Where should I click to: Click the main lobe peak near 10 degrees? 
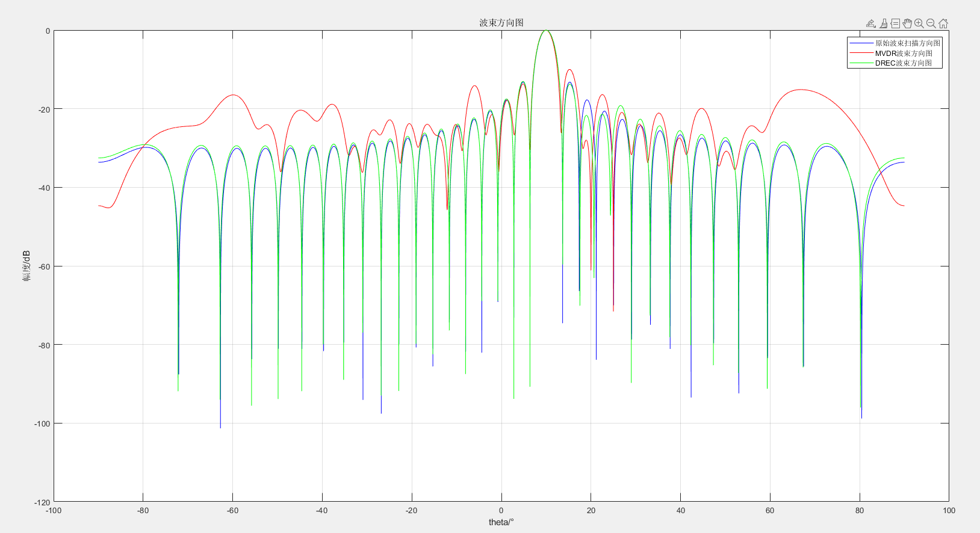(x=546, y=31)
